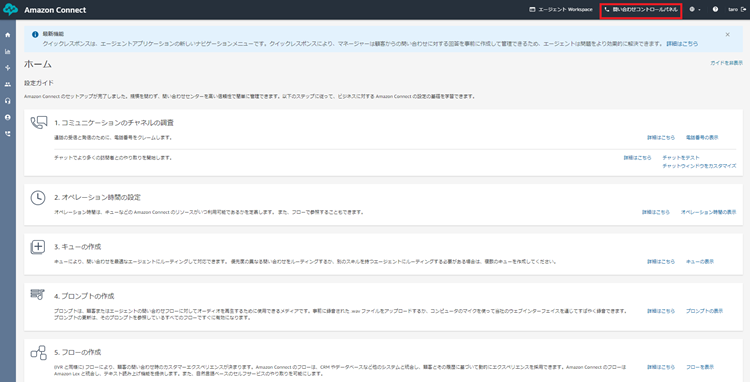Open the users icon in the sidebar
This screenshot has height=382, width=750.
click(8, 84)
